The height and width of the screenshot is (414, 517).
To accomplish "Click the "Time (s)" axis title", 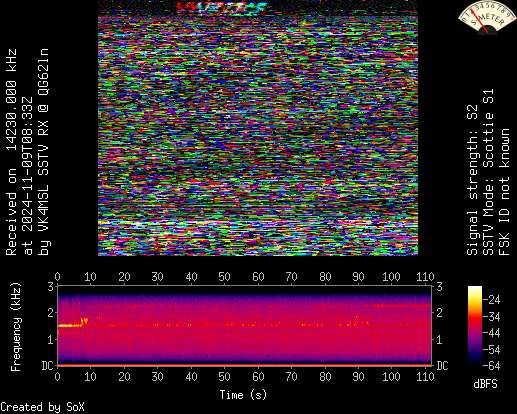I will tap(243, 395).
